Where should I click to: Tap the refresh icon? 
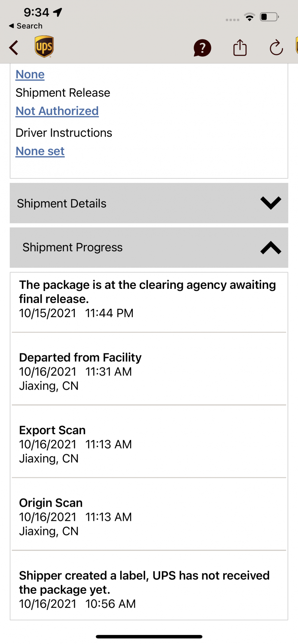pyautogui.click(x=276, y=48)
